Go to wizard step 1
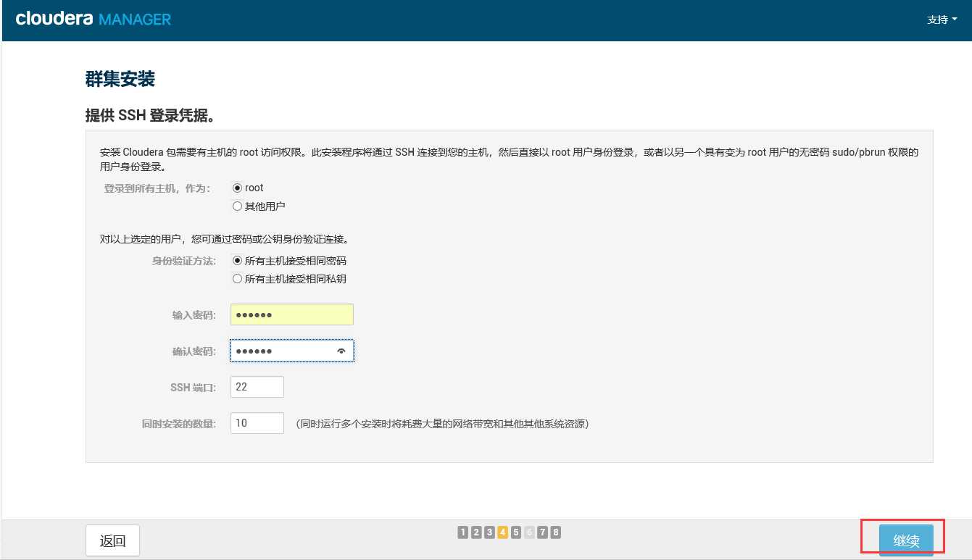 coord(462,532)
